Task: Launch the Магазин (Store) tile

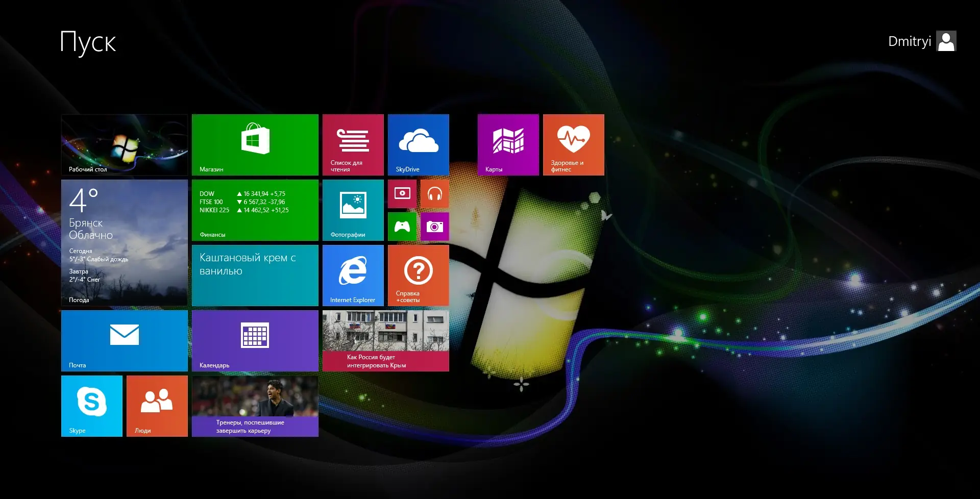Action: (x=255, y=145)
